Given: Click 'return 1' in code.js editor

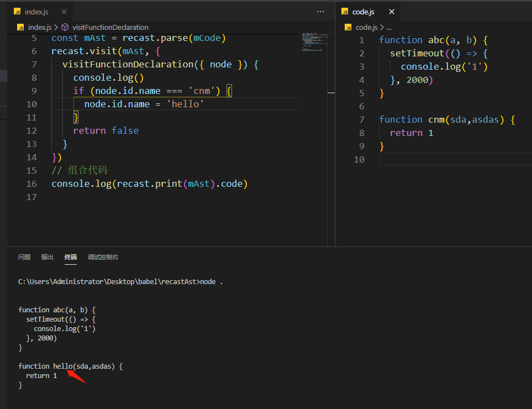Looking at the screenshot, I should [x=412, y=133].
